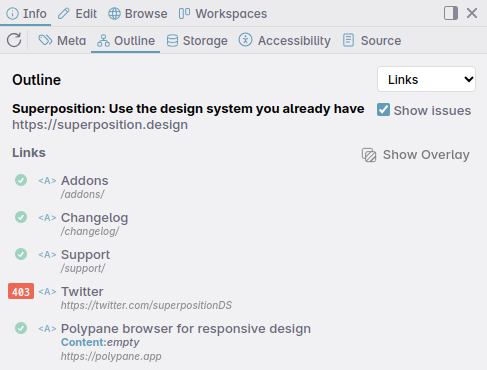Select the Polypane browser for responsive design entry

pos(186,329)
